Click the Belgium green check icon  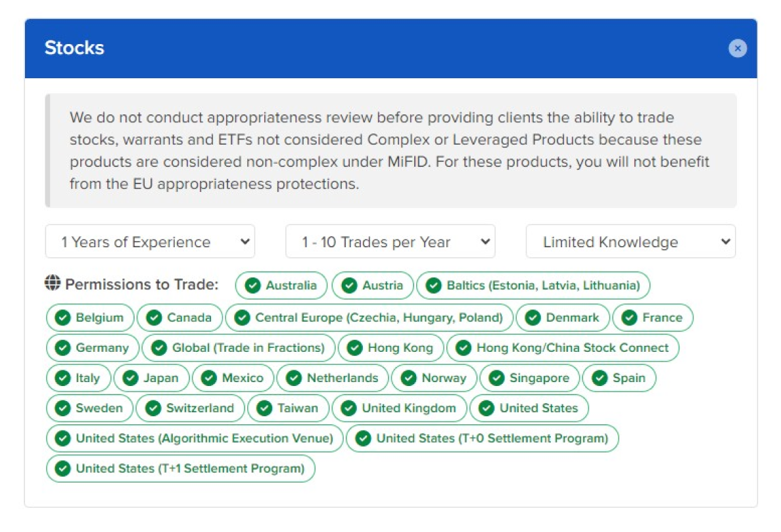pos(62,318)
